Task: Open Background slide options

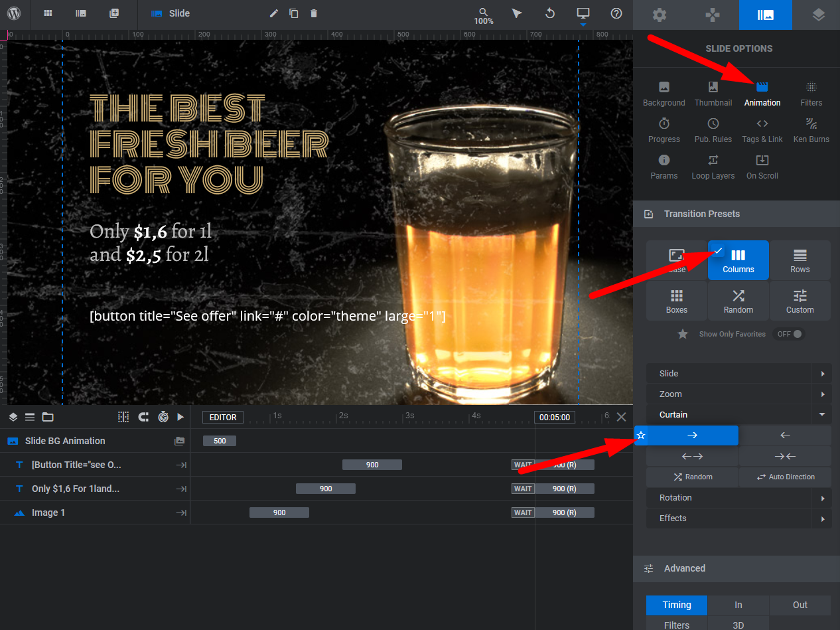Action: (x=664, y=94)
